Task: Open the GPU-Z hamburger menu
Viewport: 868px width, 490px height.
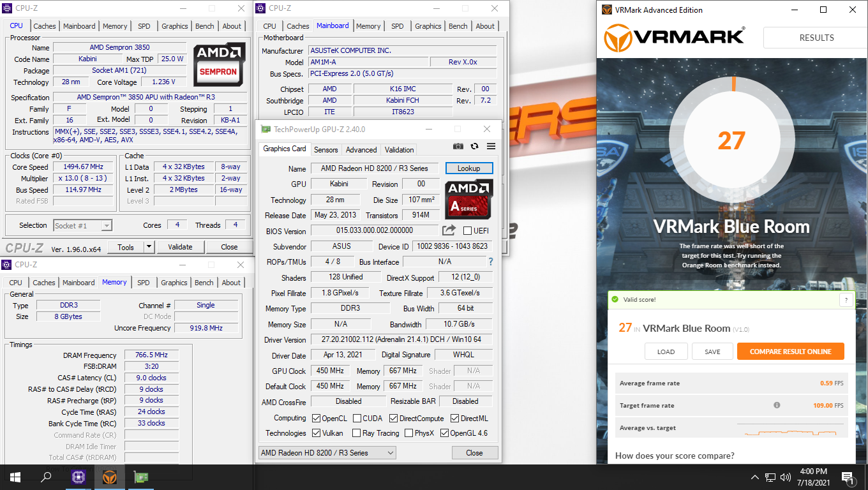Action: [491, 146]
